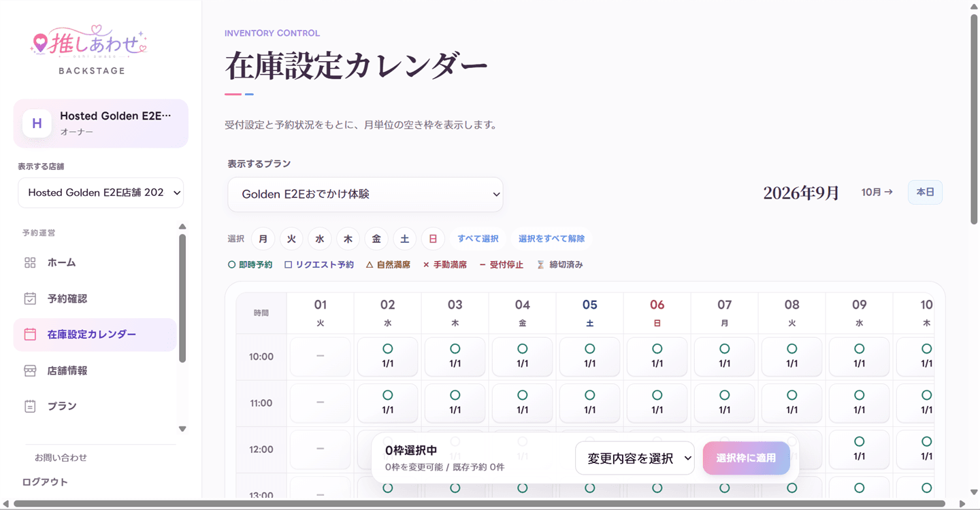Viewport: 980px width, 510px height.
Task: Open the 変更内容を選択 dropdown
Action: [x=635, y=458]
